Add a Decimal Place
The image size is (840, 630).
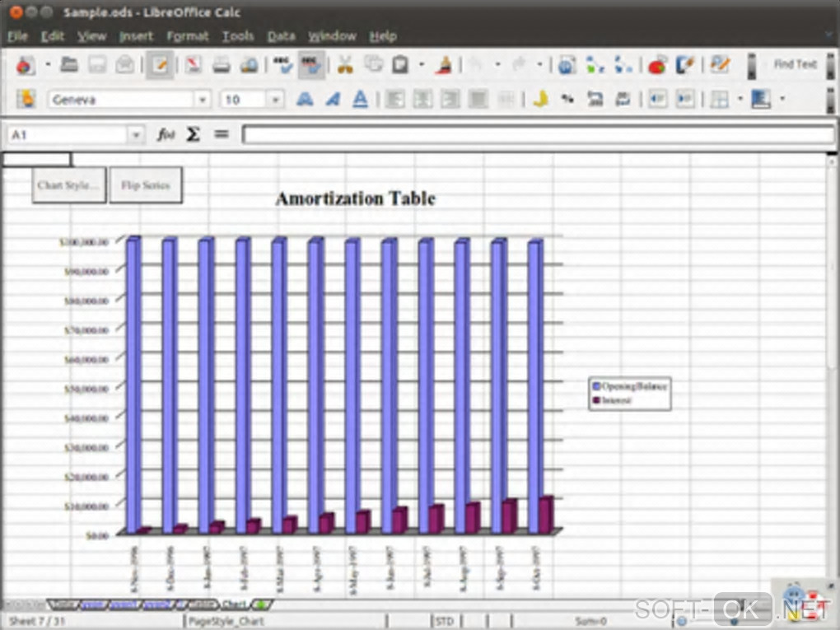(595, 99)
